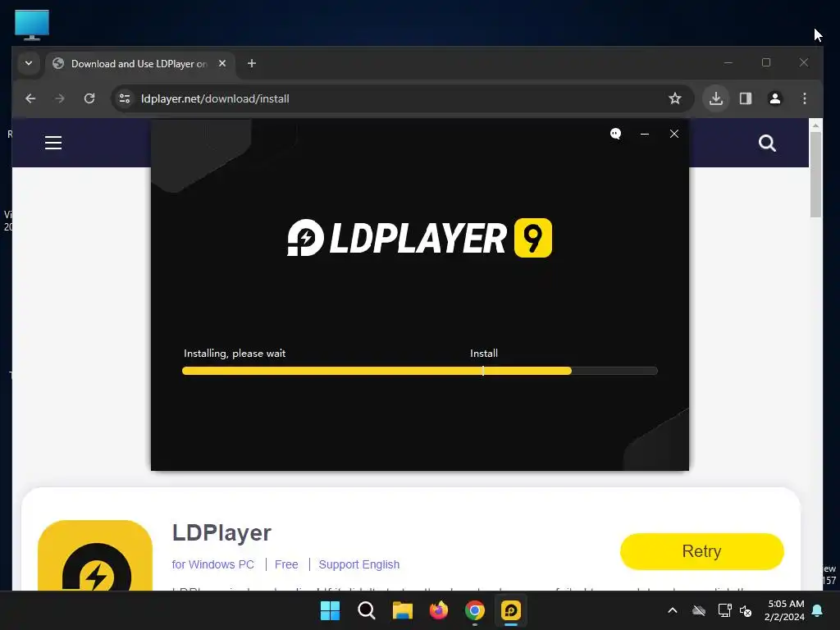Click the 'Support English' link

pyautogui.click(x=359, y=564)
